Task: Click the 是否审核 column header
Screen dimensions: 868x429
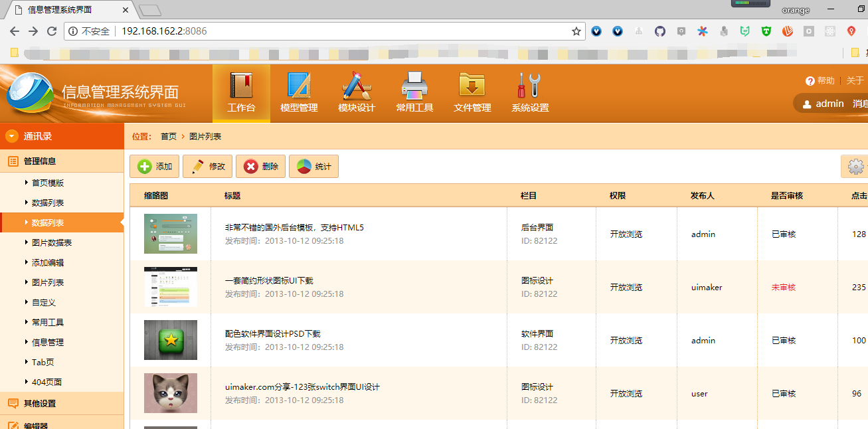Action: tap(787, 195)
